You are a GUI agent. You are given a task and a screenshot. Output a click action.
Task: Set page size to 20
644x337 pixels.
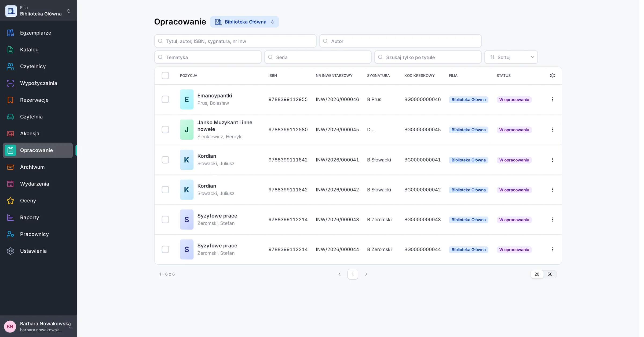point(537,274)
